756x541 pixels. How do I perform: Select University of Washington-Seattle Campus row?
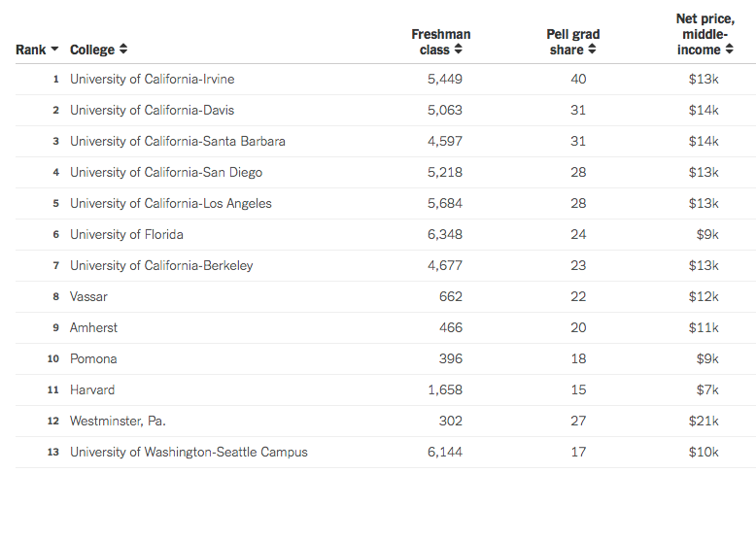click(x=189, y=452)
